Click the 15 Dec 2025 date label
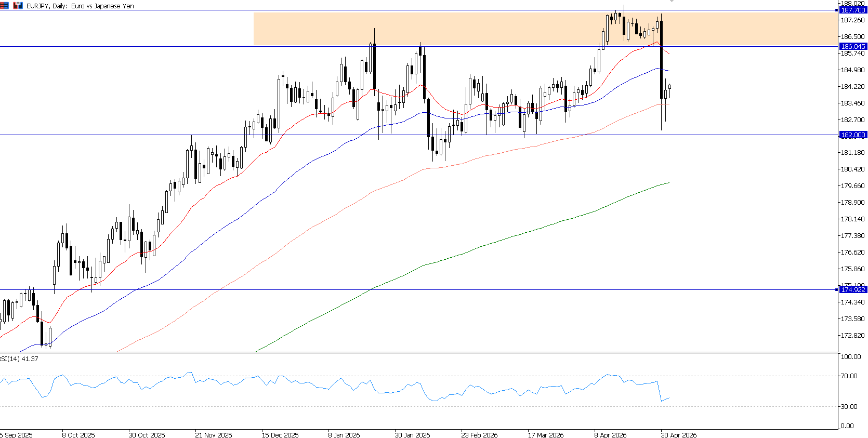This screenshot has width=868, height=438. click(280, 435)
